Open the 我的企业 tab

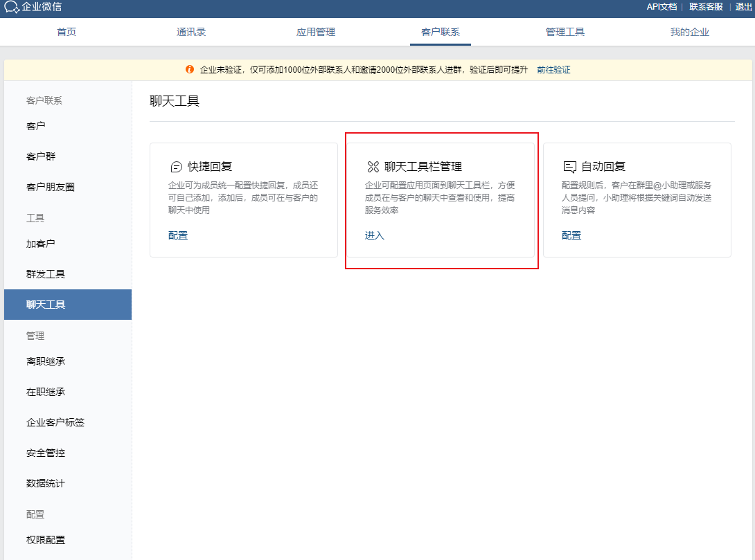pos(689,31)
